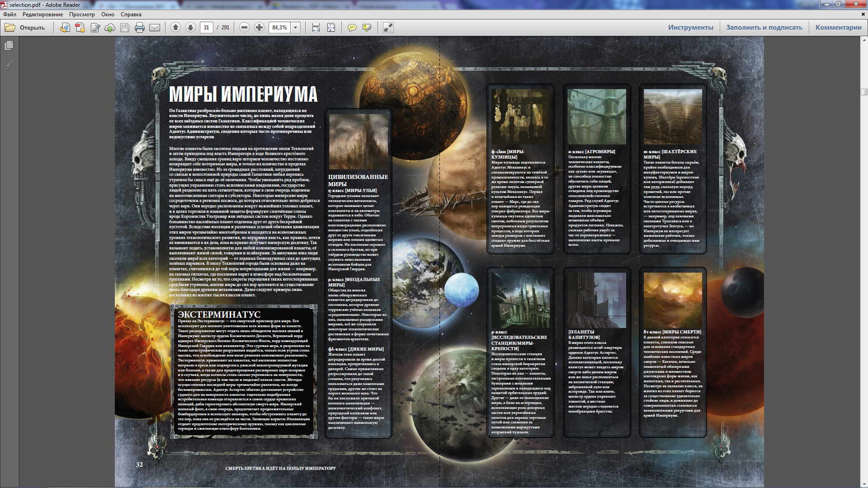868x488 pixels.
Task: Click the fit width scrolling mode icon
Action: [316, 28]
